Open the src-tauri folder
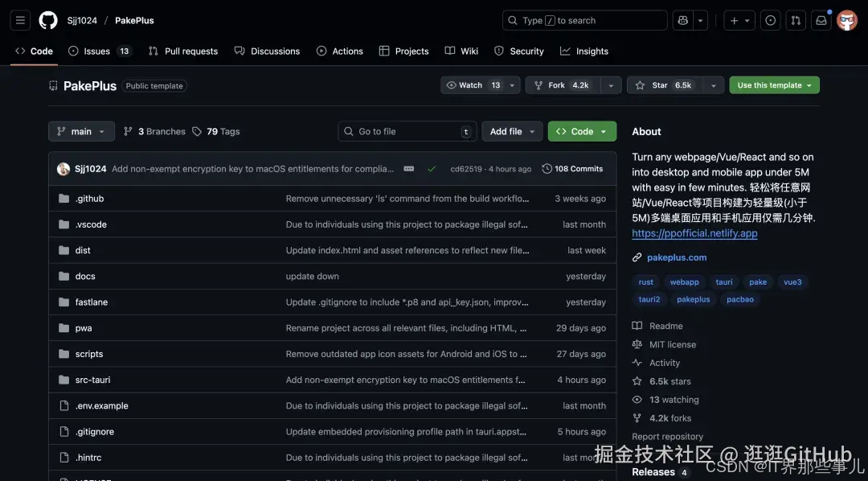868x481 pixels. click(x=92, y=380)
